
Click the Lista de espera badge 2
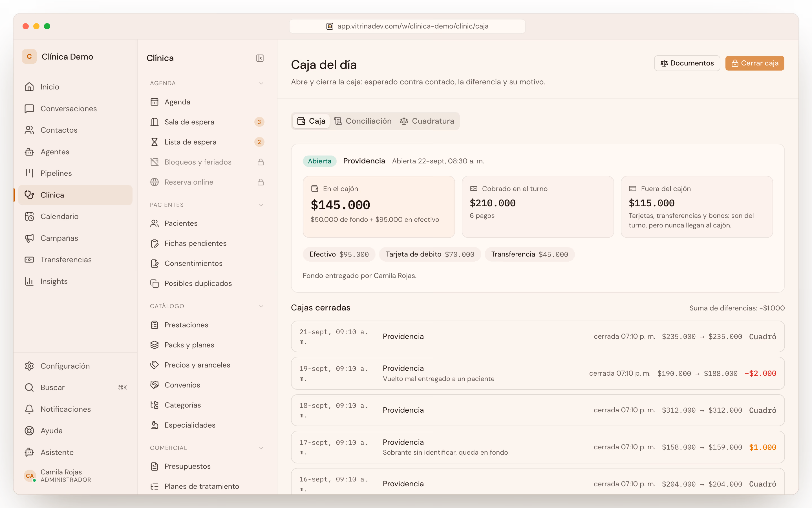click(259, 142)
